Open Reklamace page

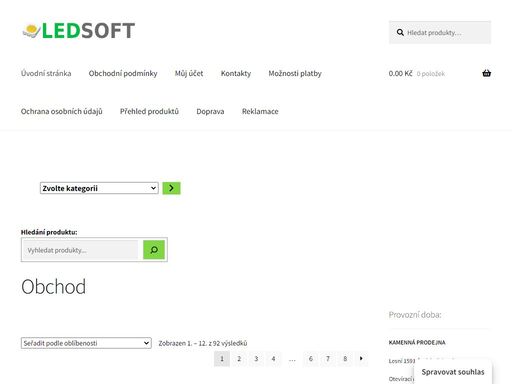tap(260, 111)
